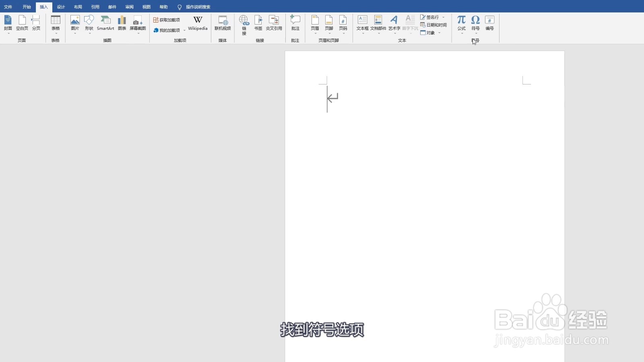Image resolution: width=644 pixels, height=362 pixels.
Task: Switch to the References (引用) tab
Action: point(95,7)
